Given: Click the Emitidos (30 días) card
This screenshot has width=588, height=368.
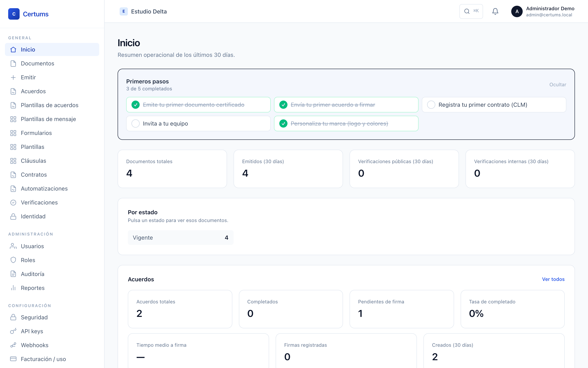Looking at the screenshot, I should coord(288,169).
